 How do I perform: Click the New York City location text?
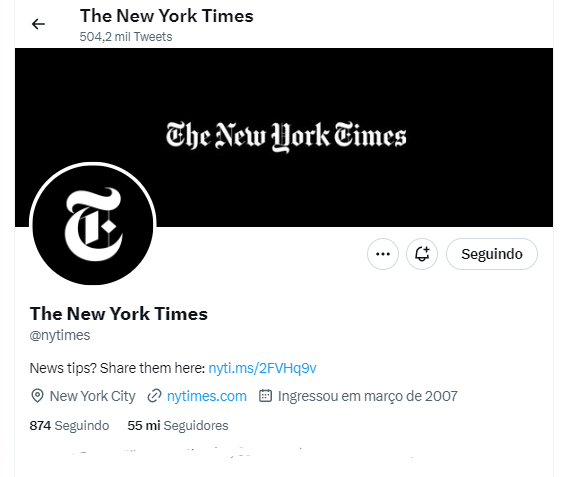pyautogui.click(x=93, y=396)
